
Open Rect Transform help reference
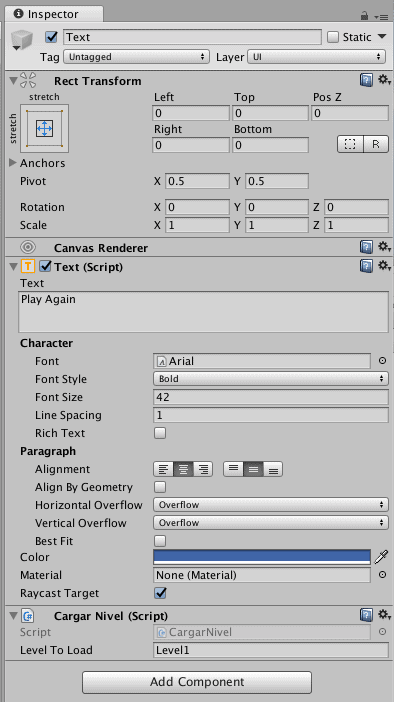pos(366,81)
